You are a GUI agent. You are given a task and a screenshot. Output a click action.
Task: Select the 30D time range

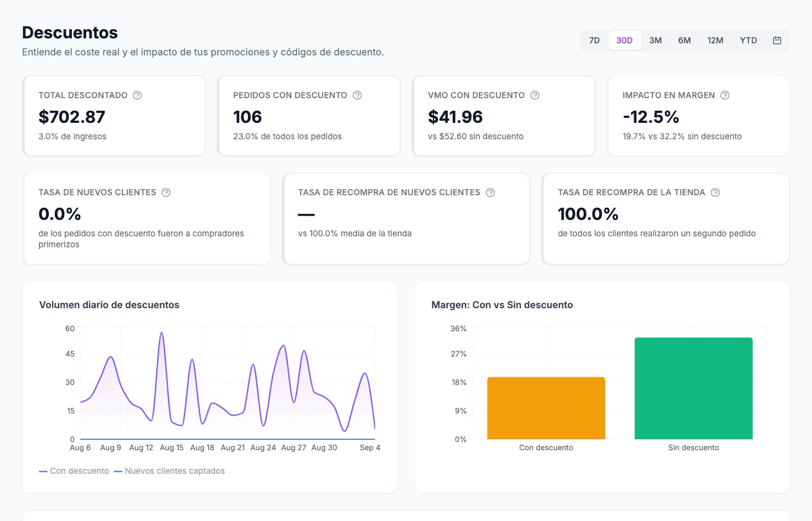624,40
